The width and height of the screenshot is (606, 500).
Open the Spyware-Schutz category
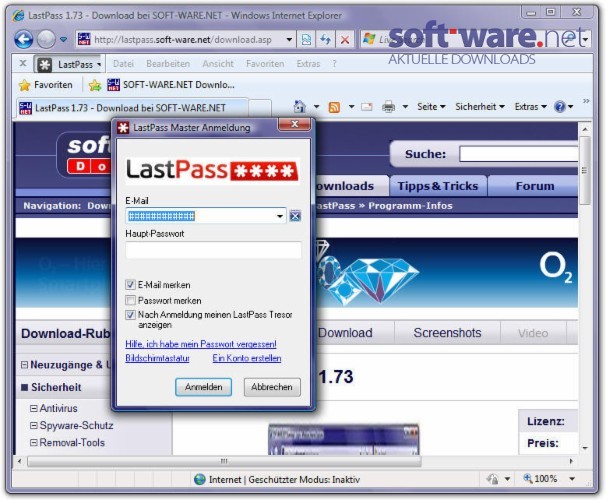pos(76,425)
